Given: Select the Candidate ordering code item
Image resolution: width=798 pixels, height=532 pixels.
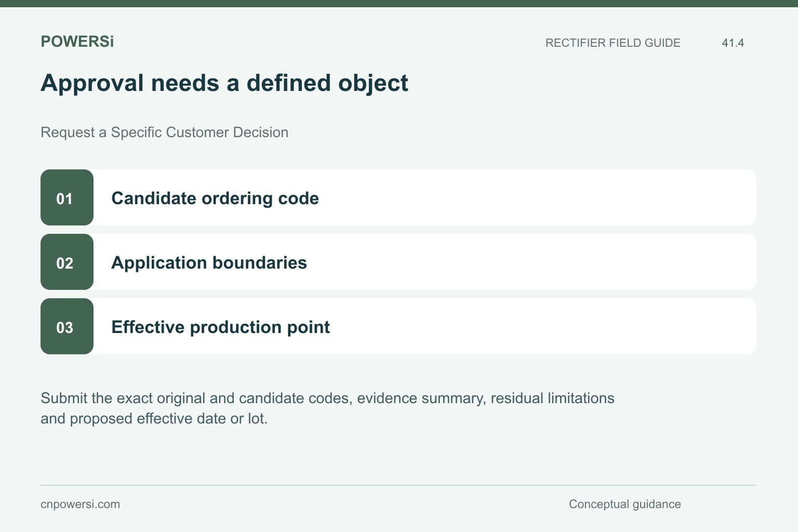Looking at the screenshot, I should pos(398,197).
